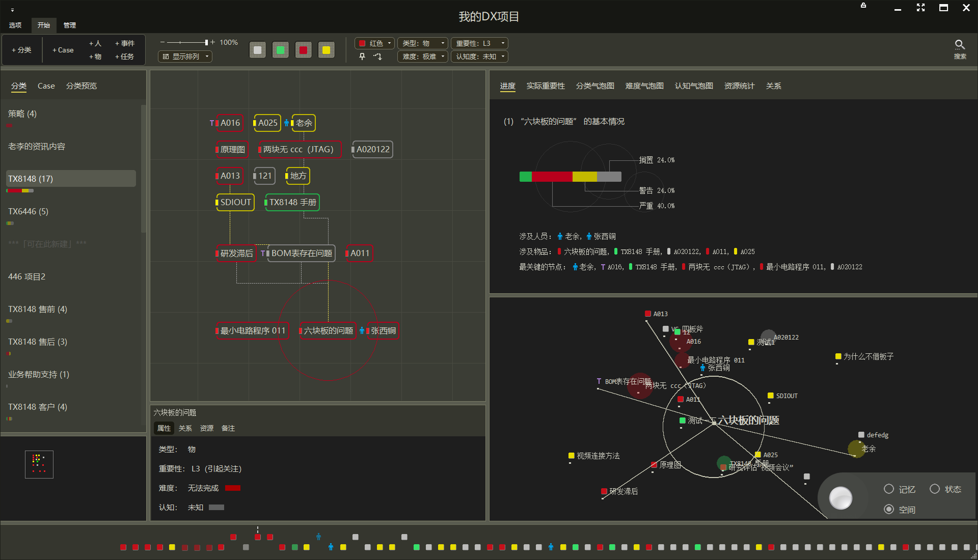Open the 红色 color dropdown
This screenshot has height=560, width=978.
coord(374,43)
